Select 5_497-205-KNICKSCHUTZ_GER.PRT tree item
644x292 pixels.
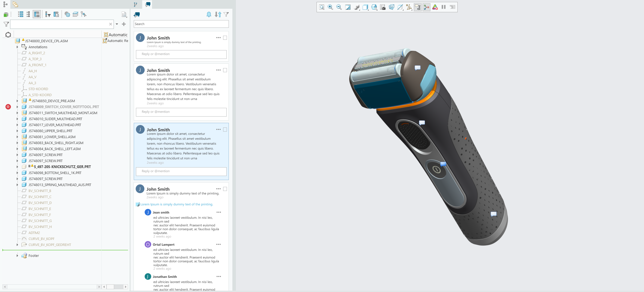(62, 167)
